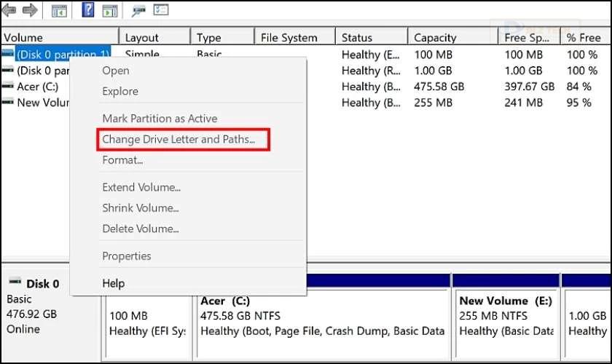The width and height of the screenshot is (612, 364).
Task: Click the Forward arrow toolbar icon
Action: click(30, 9)
